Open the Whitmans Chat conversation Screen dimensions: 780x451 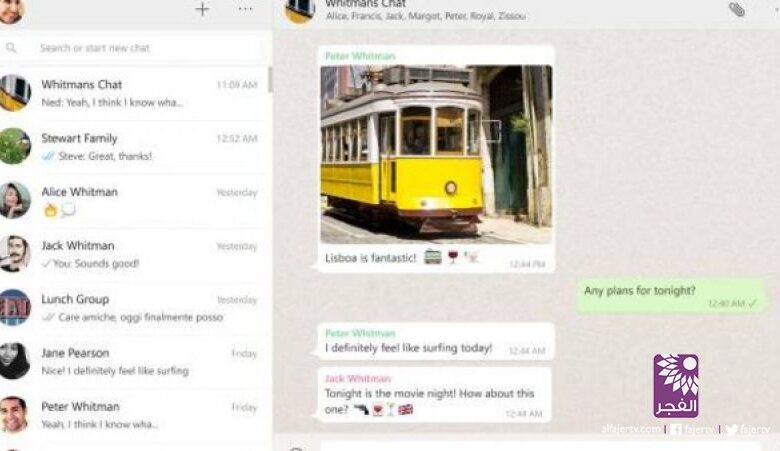coord(135,93)
